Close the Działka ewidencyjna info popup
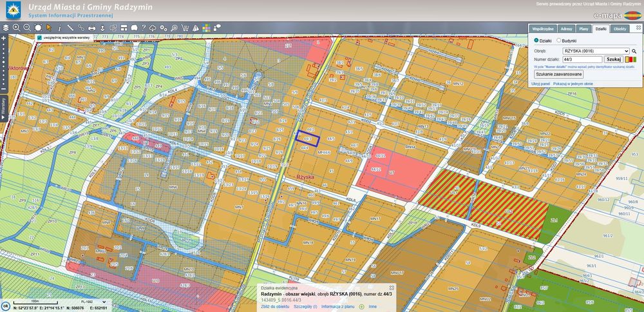The image size is (644, 312). 392,288
